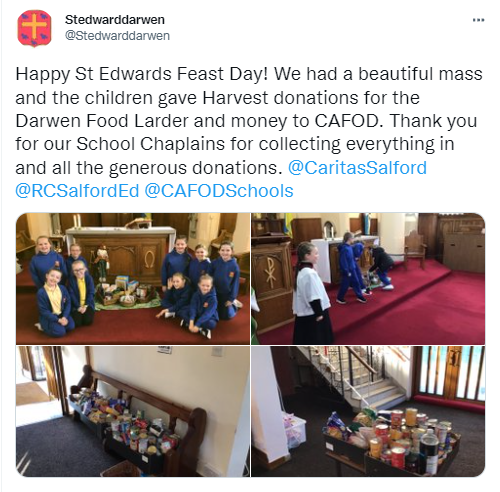The image size is (500, 492).
Task: Open photo of altar server on red carpet
Action: (x=368, y=279)
